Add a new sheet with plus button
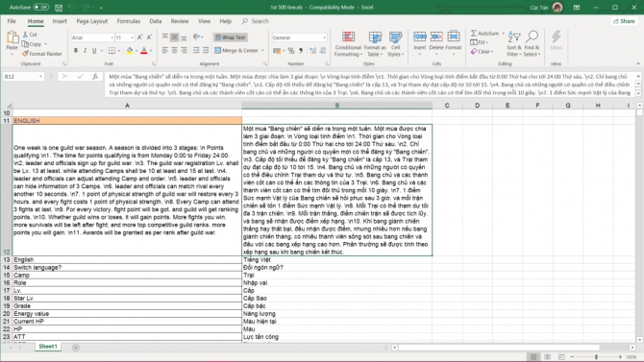This screenshot has height=362, width=644. pos(76,348)
